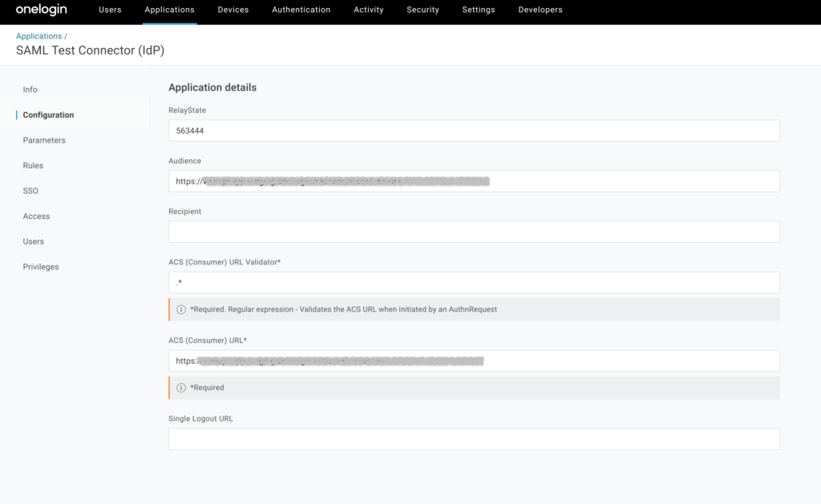
Task: Click the *Required hint text
Action: click(x=207, y=388)
